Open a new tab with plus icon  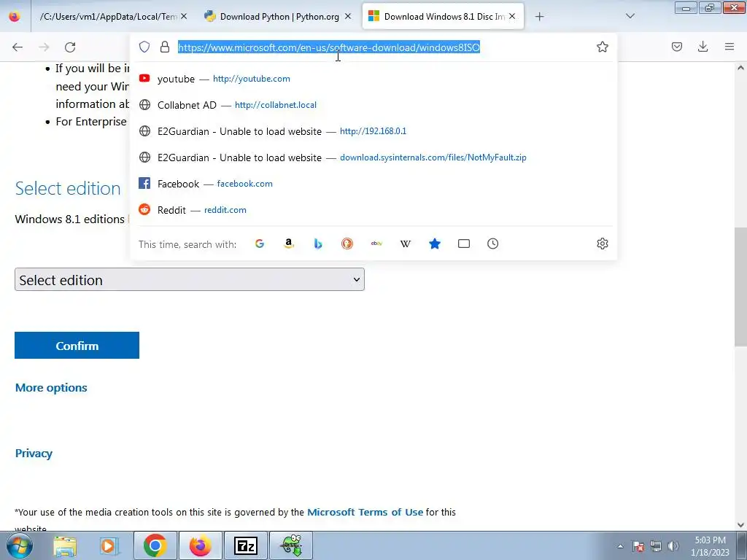539,17
